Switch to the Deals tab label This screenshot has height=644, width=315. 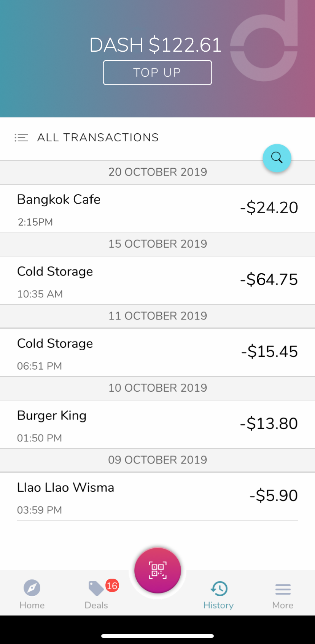(96, 605)
